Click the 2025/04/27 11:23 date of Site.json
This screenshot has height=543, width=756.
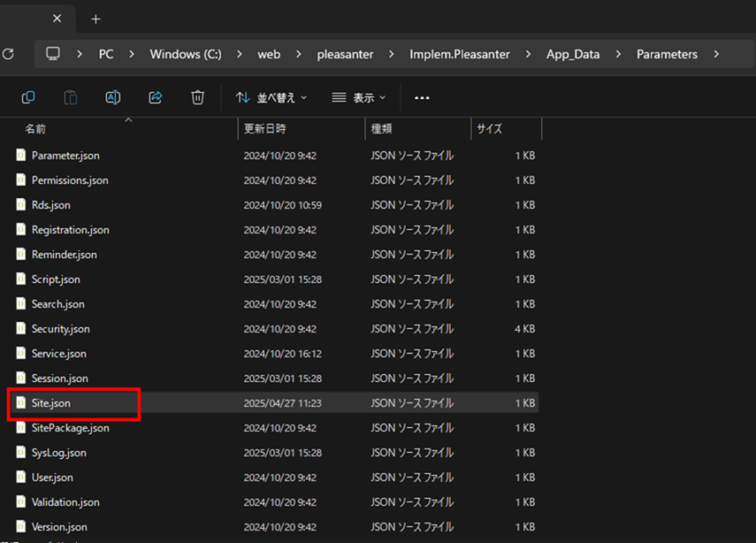tap(283, 403)
